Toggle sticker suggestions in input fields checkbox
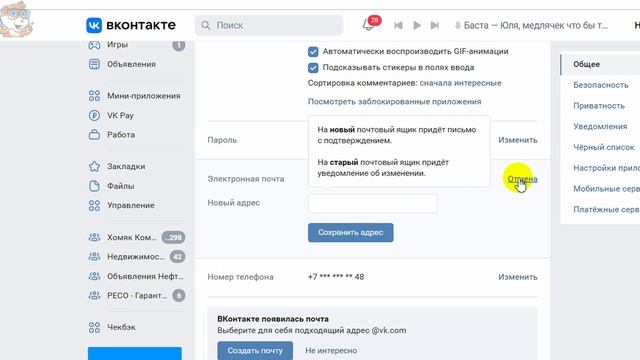The height and width of the screenshot is (360, 640). [313, 68]
